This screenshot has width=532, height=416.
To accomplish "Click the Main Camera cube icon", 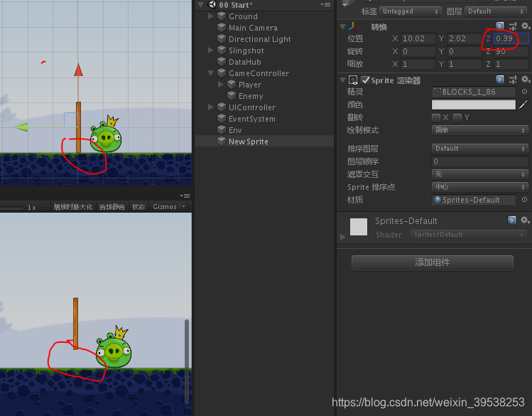I will 222,28.
